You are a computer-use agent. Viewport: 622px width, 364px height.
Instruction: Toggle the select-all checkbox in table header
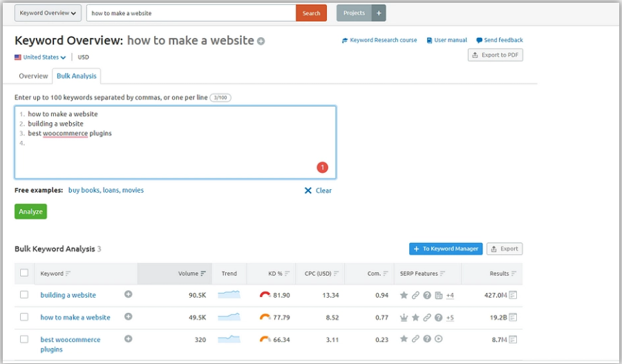coord(24,273)
